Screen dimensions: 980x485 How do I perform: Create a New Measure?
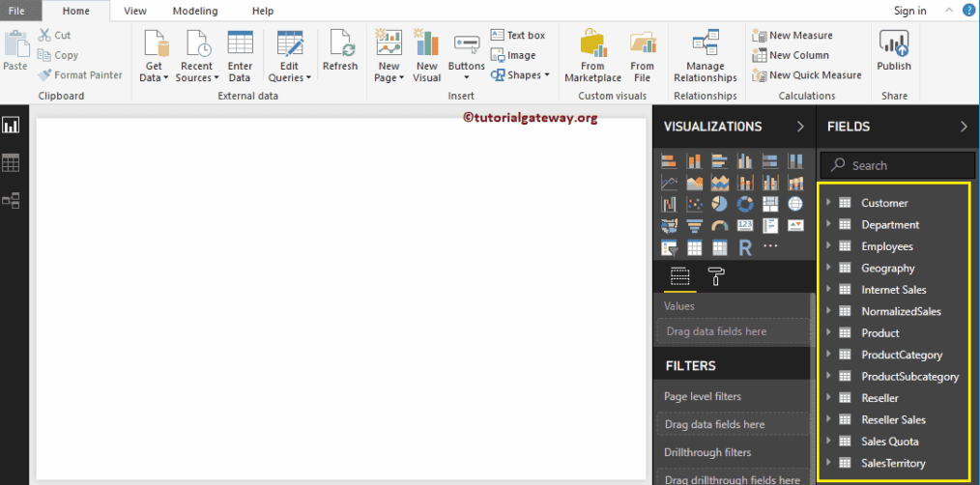pyautogui.click(x=793, y=36)
